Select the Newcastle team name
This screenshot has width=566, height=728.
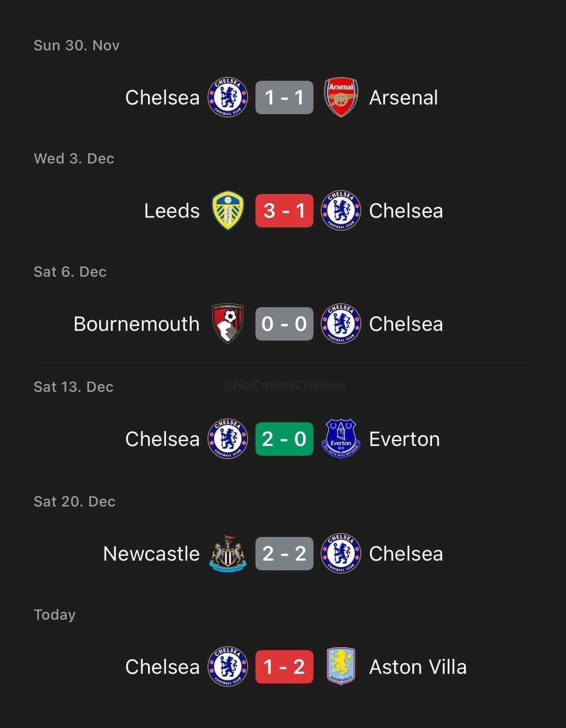[x=151, y=554]
